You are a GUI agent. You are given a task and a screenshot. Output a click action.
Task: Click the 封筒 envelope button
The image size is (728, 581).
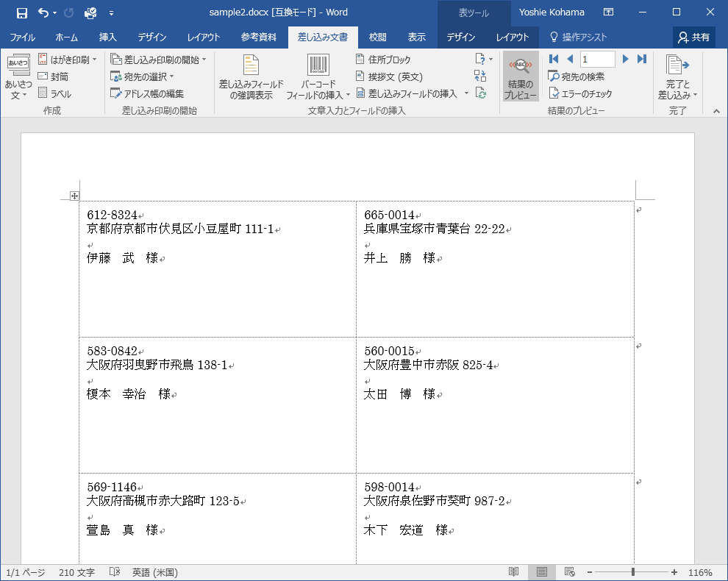point(54,76)
